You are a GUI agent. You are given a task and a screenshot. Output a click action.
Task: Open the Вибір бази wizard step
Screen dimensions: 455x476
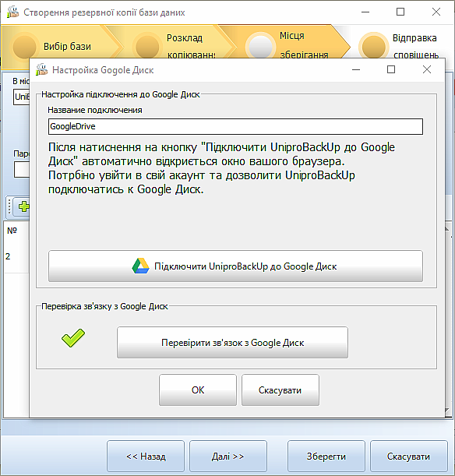61,47
